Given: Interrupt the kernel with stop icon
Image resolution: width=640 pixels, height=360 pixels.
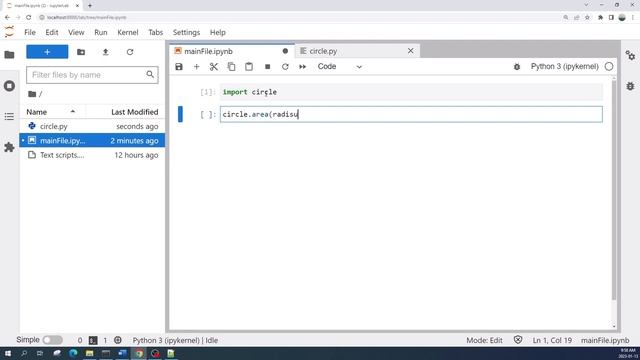Looking at the screenshot, I should coord(267,67).
